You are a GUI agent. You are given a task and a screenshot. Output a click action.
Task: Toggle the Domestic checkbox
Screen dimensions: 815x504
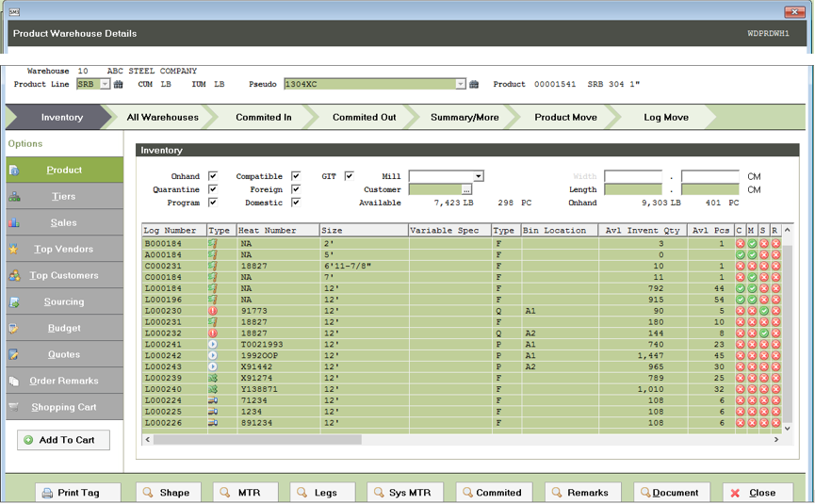[296, 203]
